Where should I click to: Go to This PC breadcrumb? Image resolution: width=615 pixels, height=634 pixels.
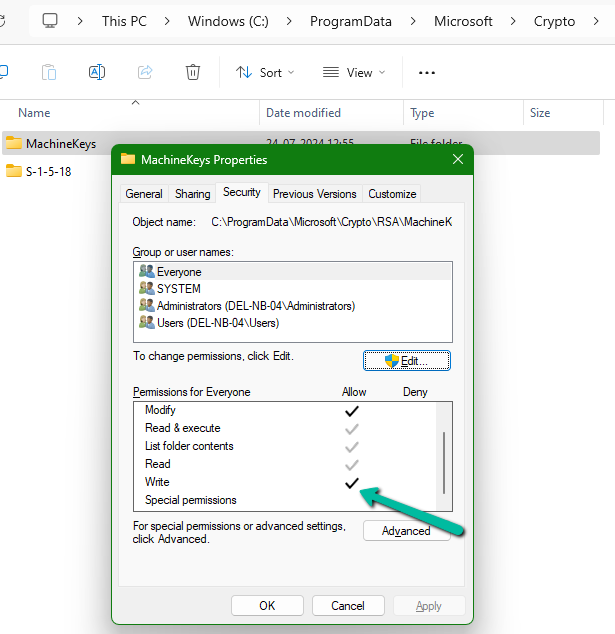click(x=124, y=21)
